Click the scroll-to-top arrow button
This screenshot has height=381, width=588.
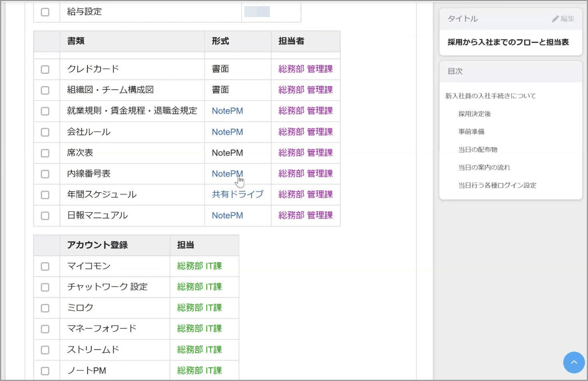click(574, 362)
